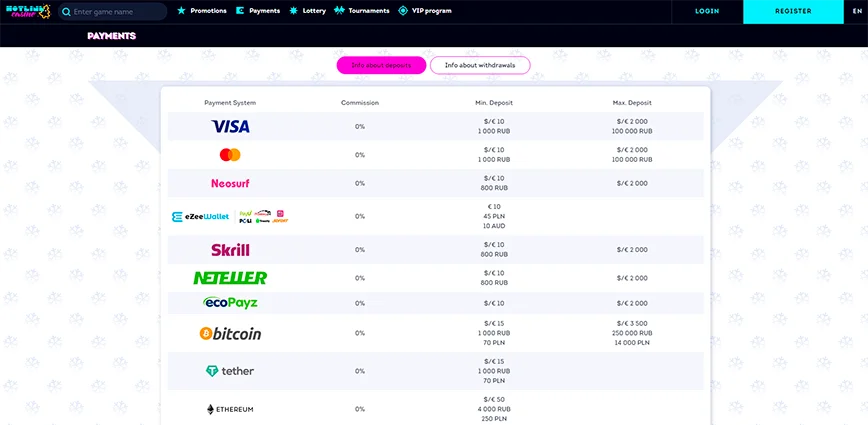The height and width of the screenshot is (425, 868).
Task: Click the 0% commission in Neosurf row
Action: (360, 183)
